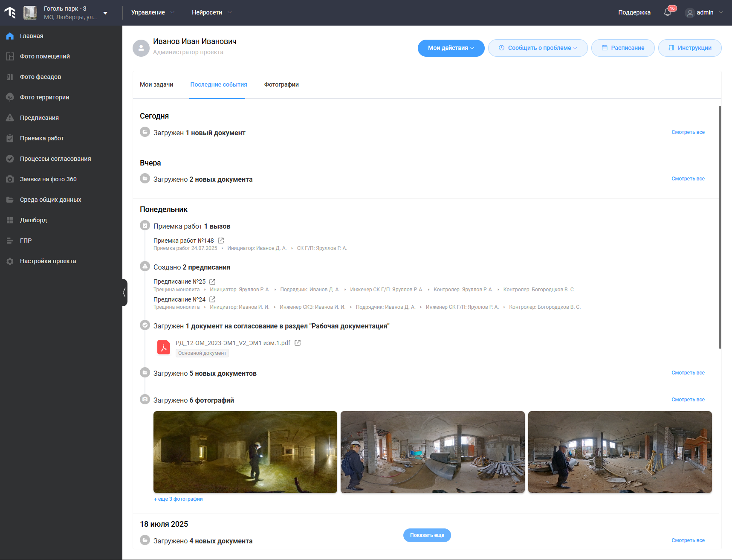
Task: Open Предписание №25 external link icon
Action: pos(212,281)
